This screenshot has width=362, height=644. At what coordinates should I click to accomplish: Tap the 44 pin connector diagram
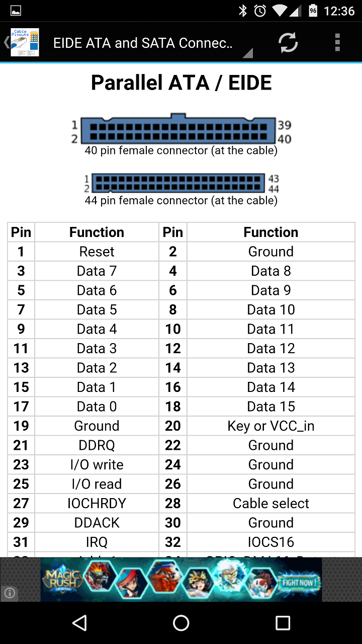[x=179, y=183]
